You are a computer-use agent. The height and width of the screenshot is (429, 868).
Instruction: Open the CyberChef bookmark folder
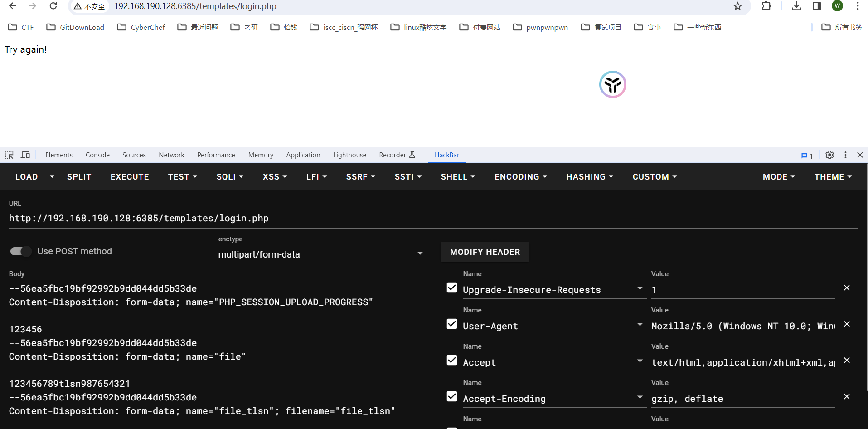pyautogui.click(x=141, y=27)
